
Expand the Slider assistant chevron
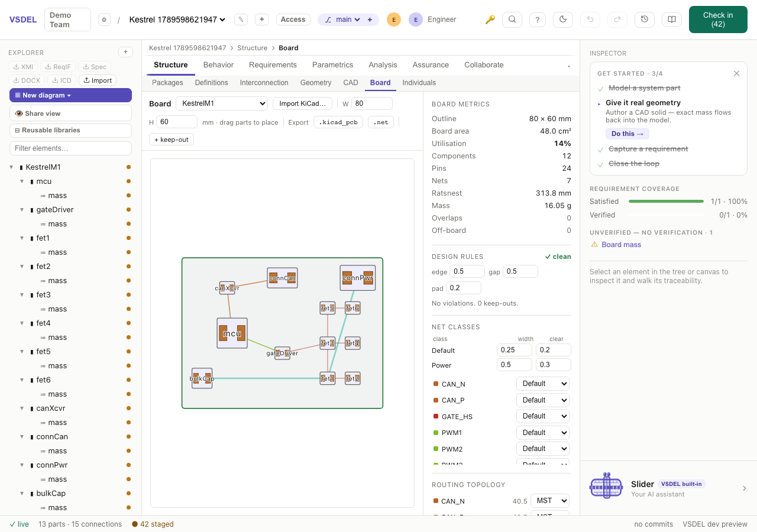click(745, 488)
